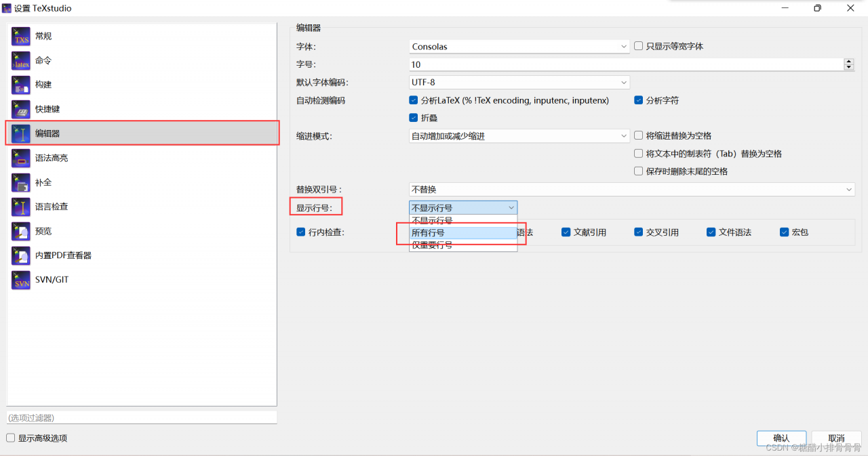The width and height of the screenshot is (868, 456).
Task: Increase font size with up arrow
Action: pyautogui.click(x=849, y=61)
